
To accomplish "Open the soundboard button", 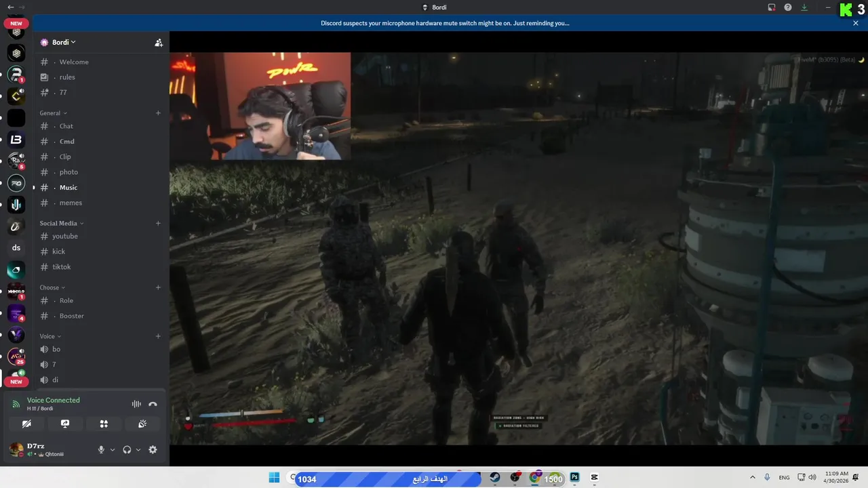I will (142, 424).
